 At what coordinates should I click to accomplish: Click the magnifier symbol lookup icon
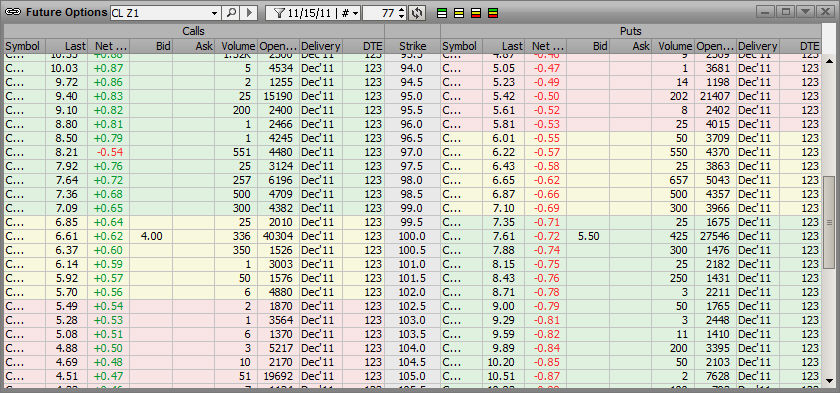point(231,13)
